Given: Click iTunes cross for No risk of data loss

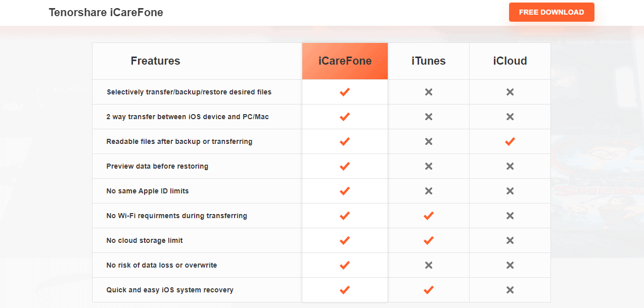Looking at the screenshot, I should [429, 265].
